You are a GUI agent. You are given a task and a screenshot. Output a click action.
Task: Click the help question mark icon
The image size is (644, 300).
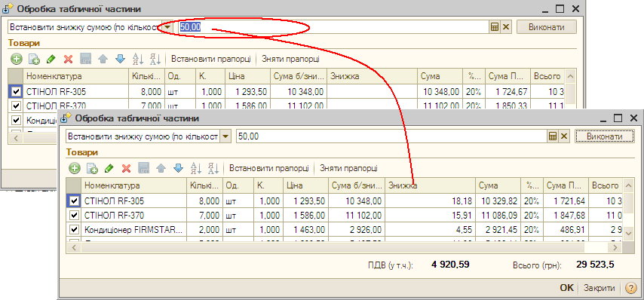(630, 288)
